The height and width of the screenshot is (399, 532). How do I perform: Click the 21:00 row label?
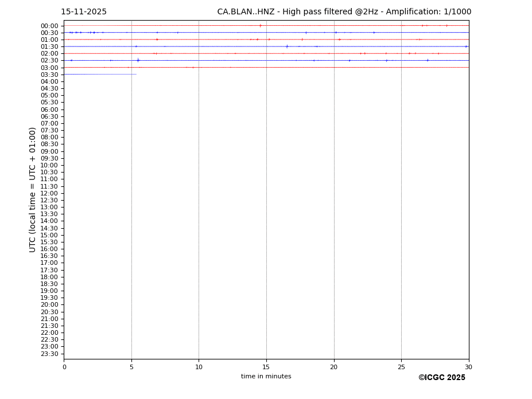point(49,319)
